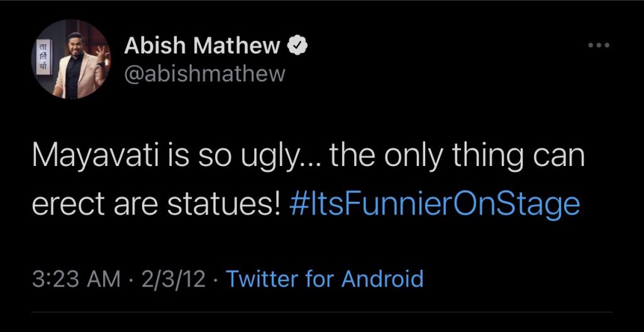Click the 3:23 AM timestamp
The width and height of the screenshot is (644, 332).
75,279
